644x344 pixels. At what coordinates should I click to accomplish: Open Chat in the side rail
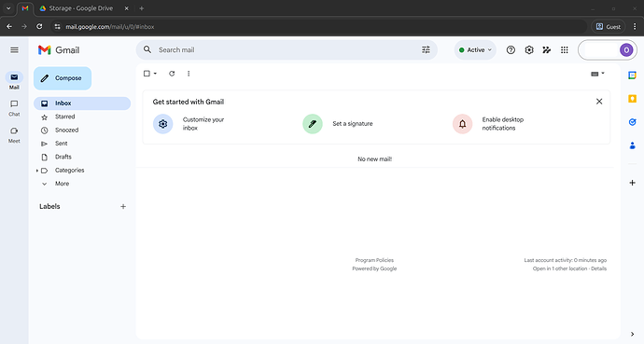coord(14,108)
